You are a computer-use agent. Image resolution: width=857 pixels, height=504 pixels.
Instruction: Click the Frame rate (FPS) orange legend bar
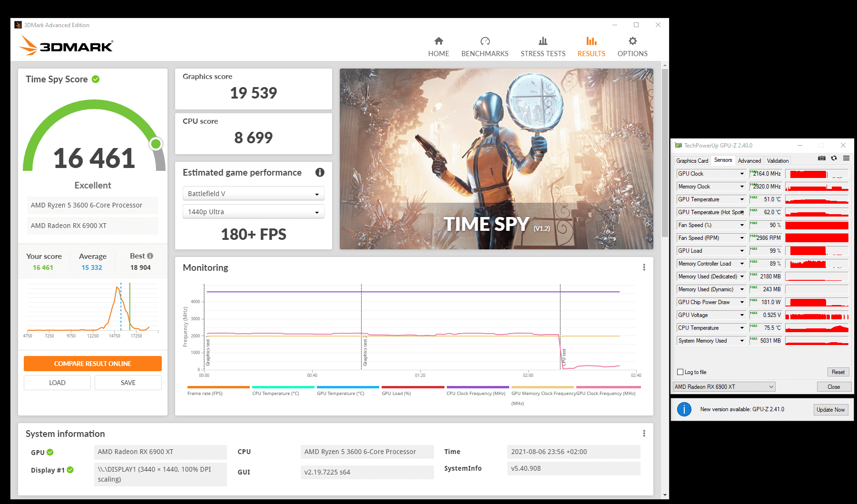tap(218, 387)
